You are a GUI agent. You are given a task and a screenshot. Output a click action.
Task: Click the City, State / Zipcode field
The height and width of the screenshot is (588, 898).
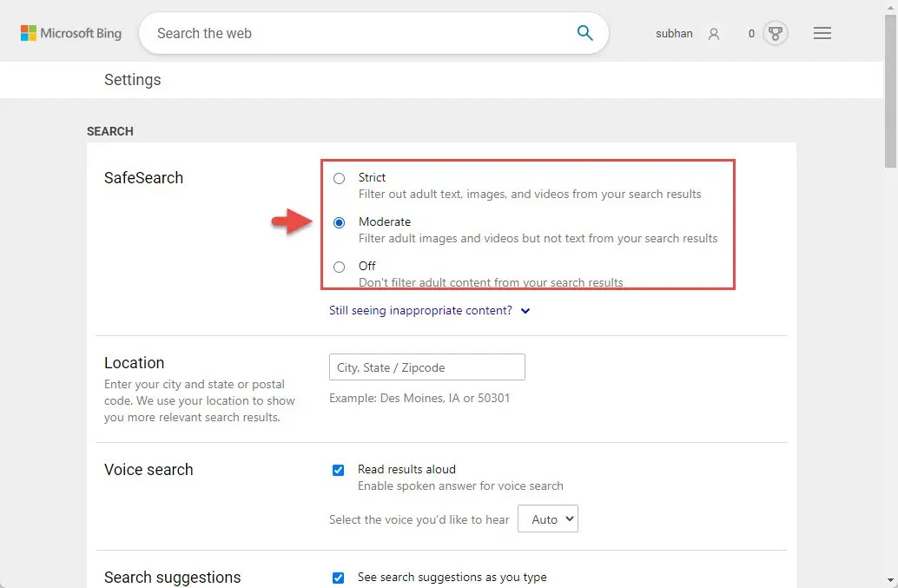coord(426,367)
